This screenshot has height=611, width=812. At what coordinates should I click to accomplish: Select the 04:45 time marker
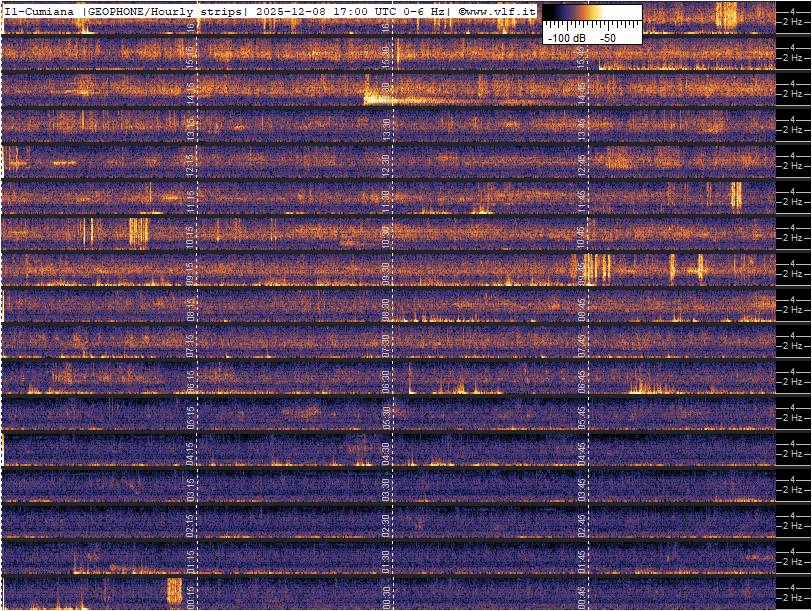pyautogui.click(x=582, y=452)
